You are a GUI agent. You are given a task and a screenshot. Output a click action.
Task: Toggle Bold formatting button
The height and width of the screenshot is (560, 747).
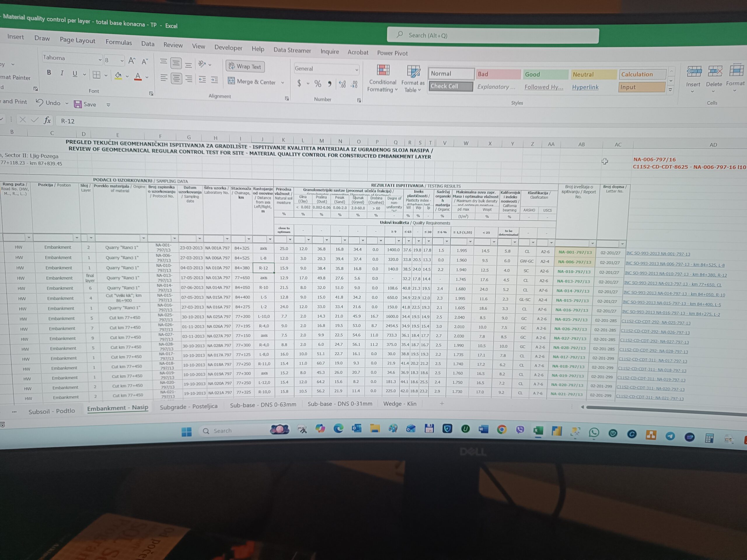(49, 73)
